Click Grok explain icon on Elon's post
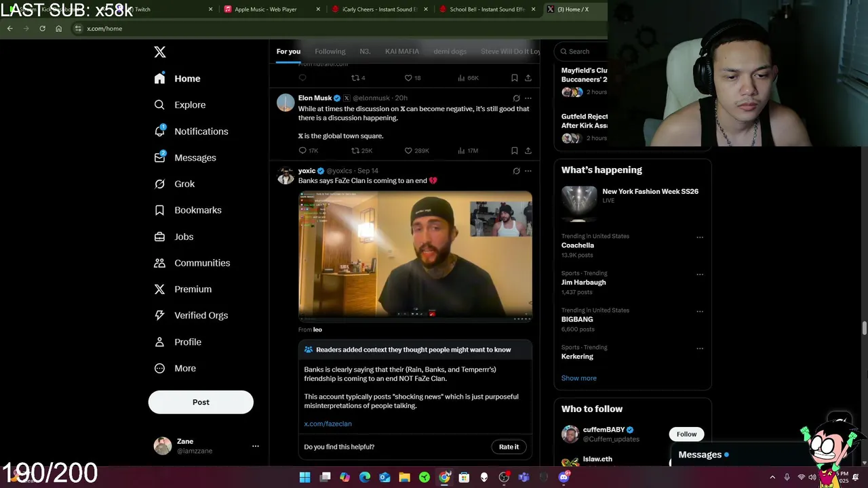The image size is (868, 488). pos(516,98)
